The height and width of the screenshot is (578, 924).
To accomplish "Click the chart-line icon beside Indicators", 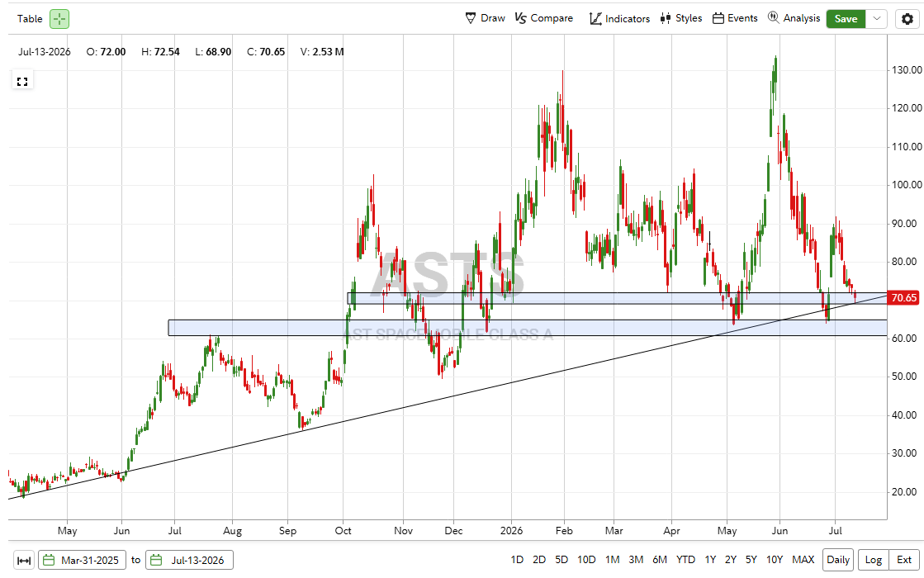I will 595,19.
